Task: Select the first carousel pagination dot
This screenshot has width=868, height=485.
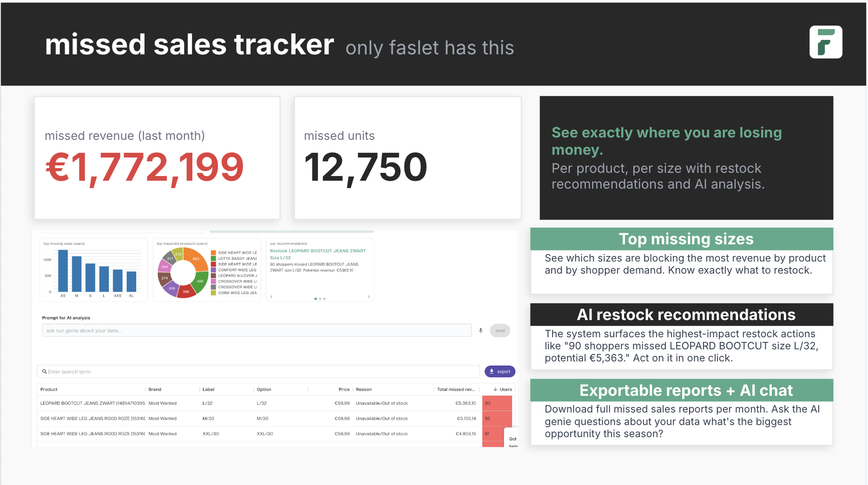Action: click(316, 299)
